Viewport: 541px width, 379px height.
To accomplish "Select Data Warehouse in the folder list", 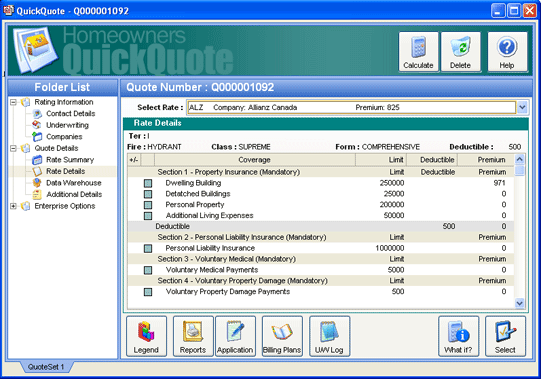I will (x=74, y=183).
